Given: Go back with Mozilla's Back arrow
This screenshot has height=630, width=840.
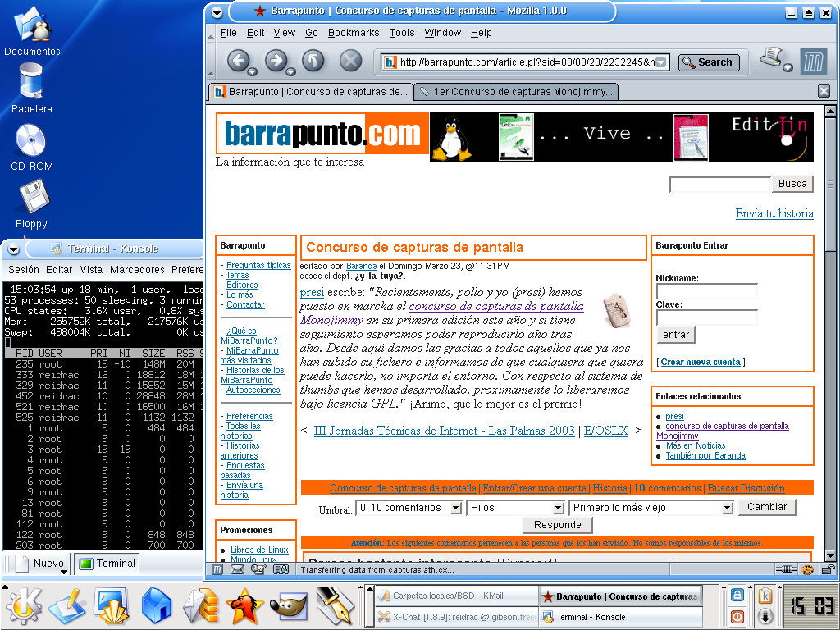Looking at the screenshot, I should point(239,61).
